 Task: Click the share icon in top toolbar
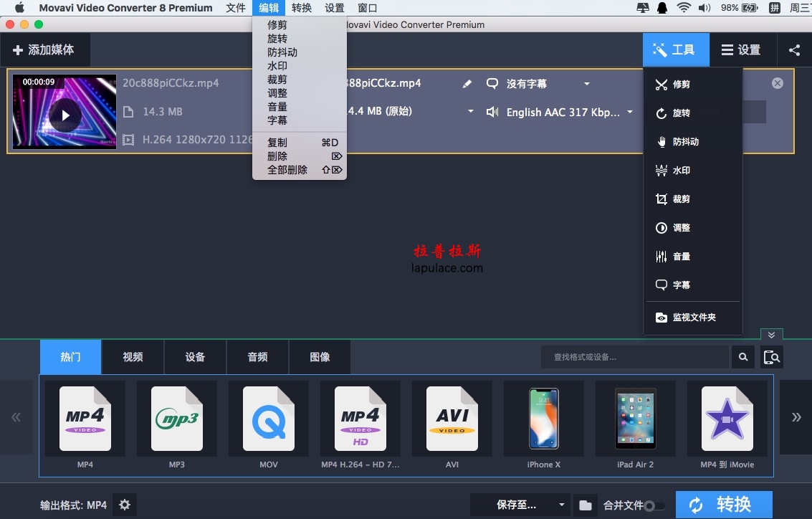coord(794,50)
